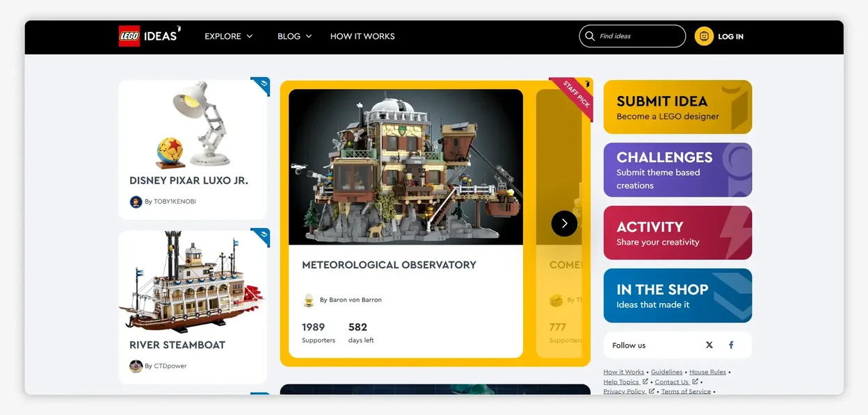
Task: Click the LOG IN text
Action: 730,37
